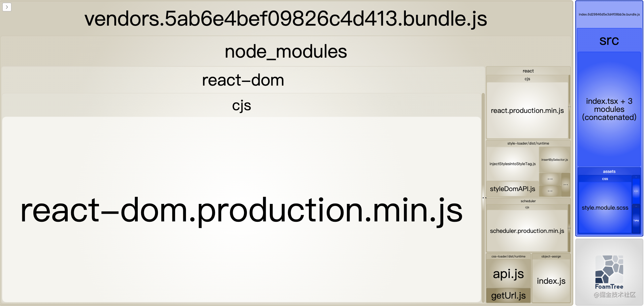The image size is (644, 306).
Task: Click the vendors bundle title header
Action: [286, 19]
